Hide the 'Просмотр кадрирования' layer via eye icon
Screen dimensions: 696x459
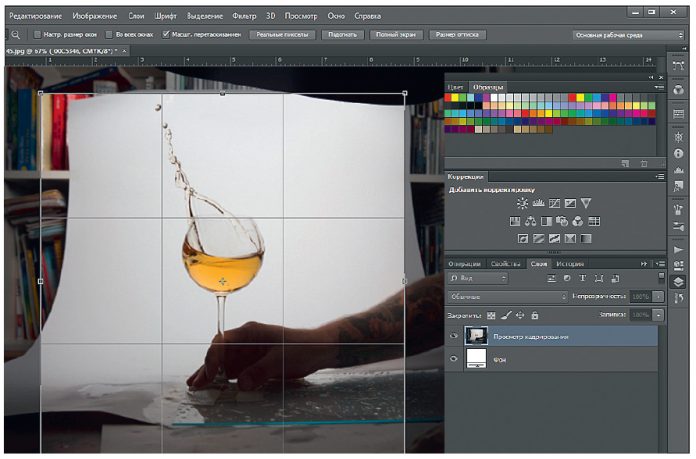(x=455, y=336)
